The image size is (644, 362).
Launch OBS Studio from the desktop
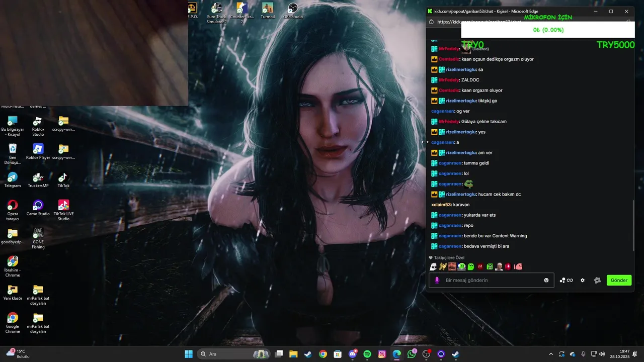click(x=293, y=11)
